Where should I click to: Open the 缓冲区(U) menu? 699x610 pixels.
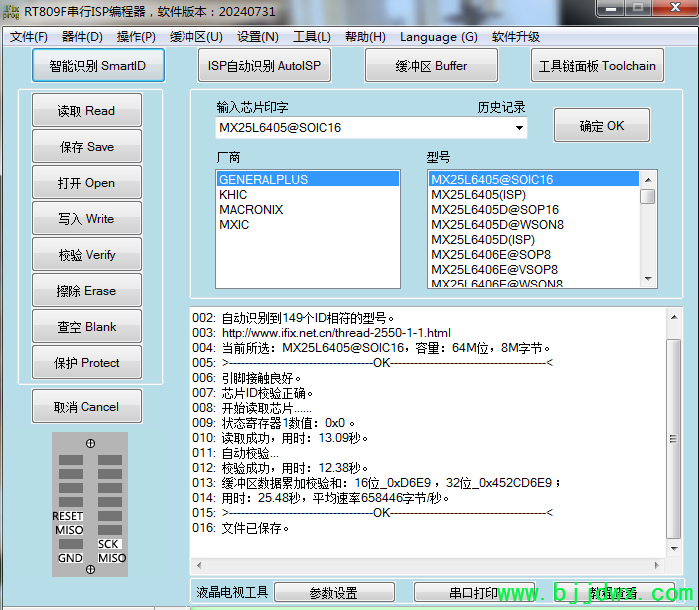196,37
